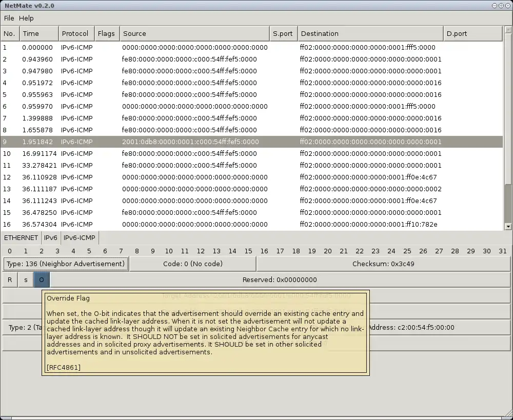Select packet 5 at time 0.955963
The height and width of the screenshot is (420, 513).
(251, 94)
